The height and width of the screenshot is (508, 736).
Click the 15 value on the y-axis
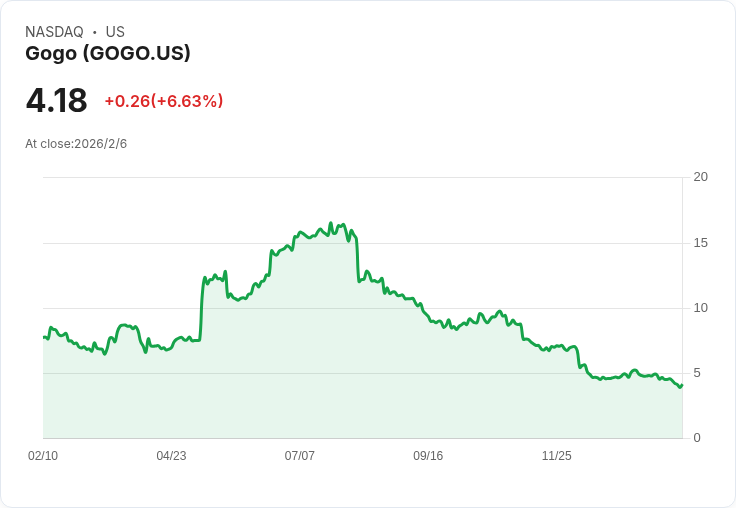pos(700,243)
